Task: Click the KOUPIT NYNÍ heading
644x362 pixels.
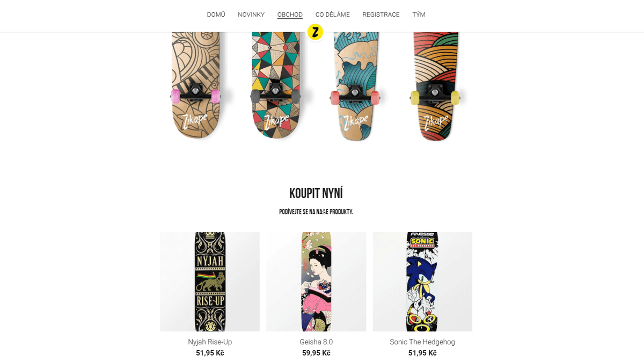Action: [316, 193]
